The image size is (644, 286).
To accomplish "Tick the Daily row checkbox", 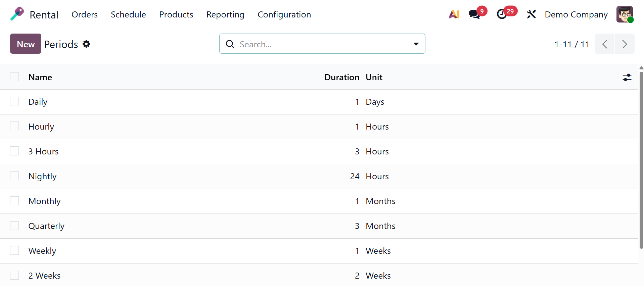I will (x=14, y=101).
